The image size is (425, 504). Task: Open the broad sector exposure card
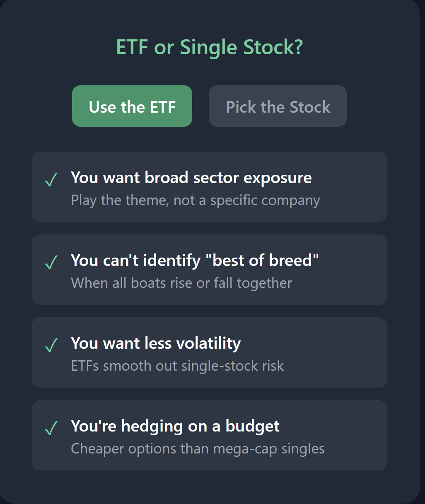209,187
